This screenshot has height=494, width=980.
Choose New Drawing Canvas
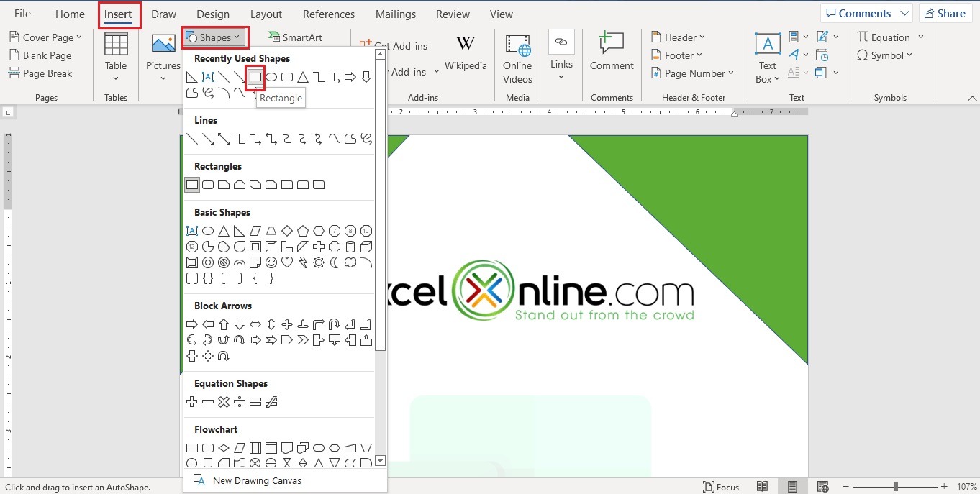[249, 480]
